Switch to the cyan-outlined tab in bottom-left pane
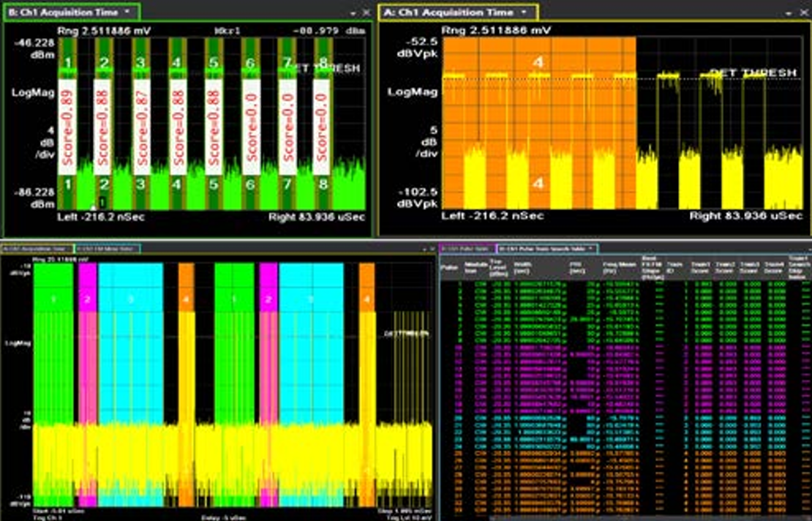This screenshot has height=521, width=812. 108,249
